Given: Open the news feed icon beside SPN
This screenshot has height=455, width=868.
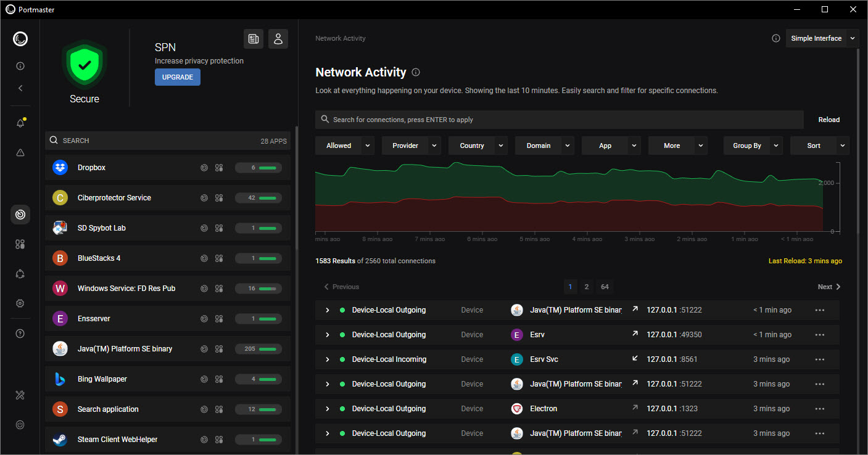Looking at the screenshot, I should point(254,39).
